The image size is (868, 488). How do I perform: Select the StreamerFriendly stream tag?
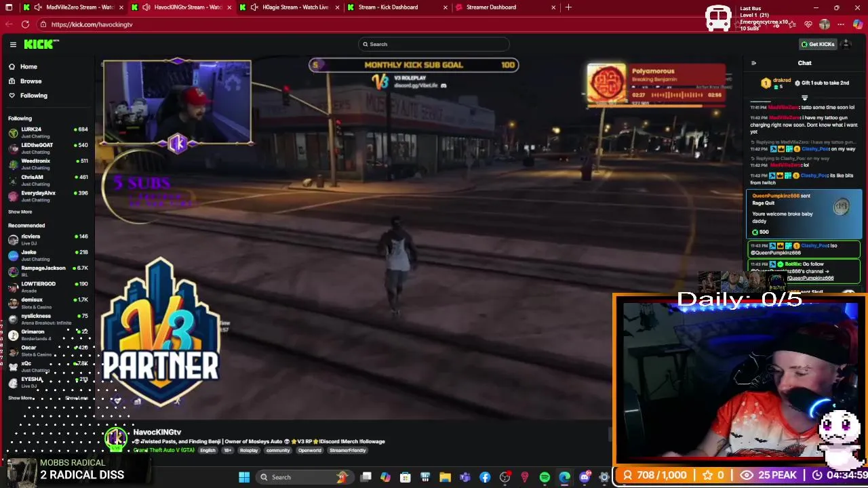pyautogui.click(x=348, y=450)
